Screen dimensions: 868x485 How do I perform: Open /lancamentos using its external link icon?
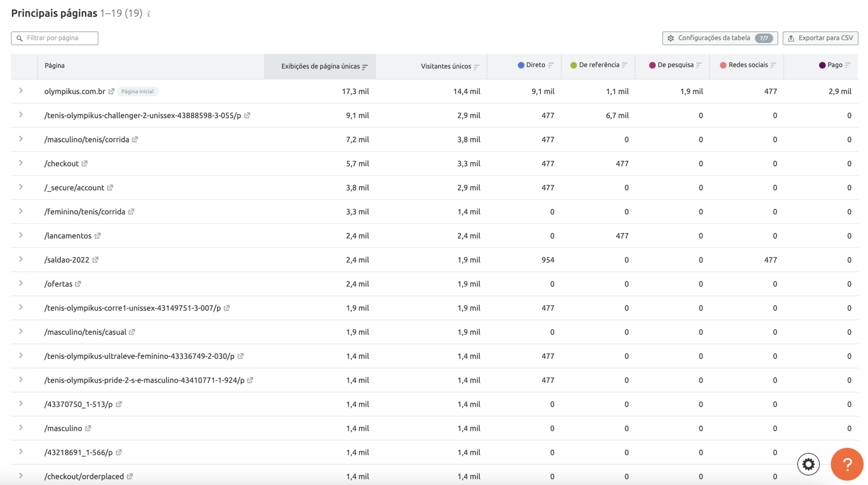98,235
